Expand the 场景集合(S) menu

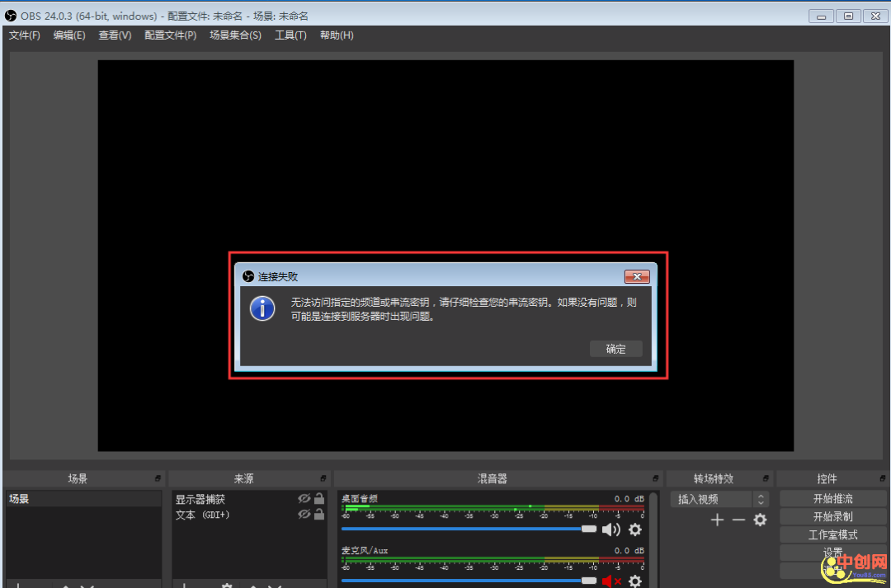(235, 35)
